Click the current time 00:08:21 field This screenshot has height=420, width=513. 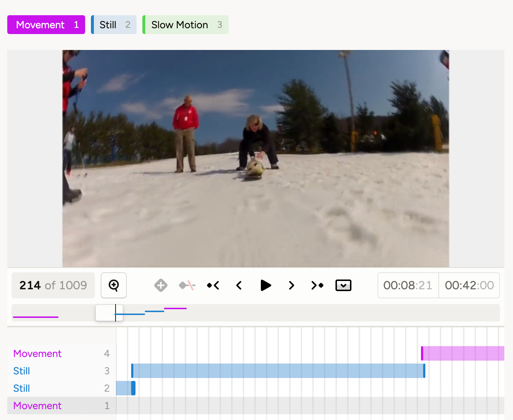coord(408,285)
